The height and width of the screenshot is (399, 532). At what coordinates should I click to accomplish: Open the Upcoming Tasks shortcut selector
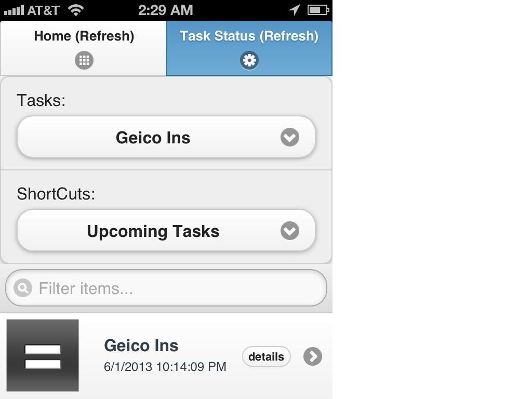[166, 231]
